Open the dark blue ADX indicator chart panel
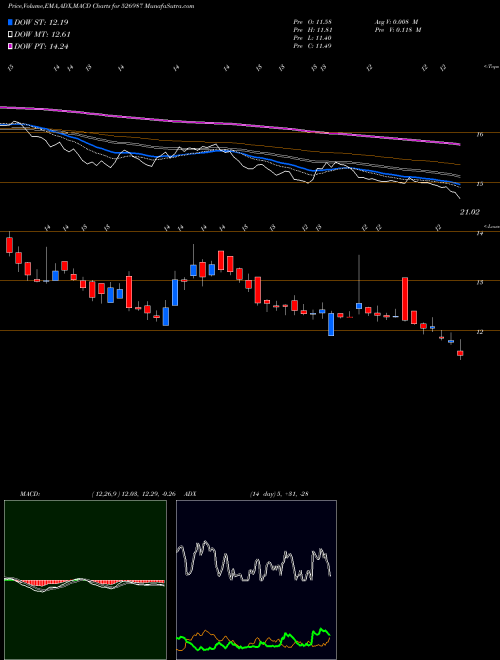Image resolution: width=500 pixels, height=660 pixels. click(x=256, y=580)
